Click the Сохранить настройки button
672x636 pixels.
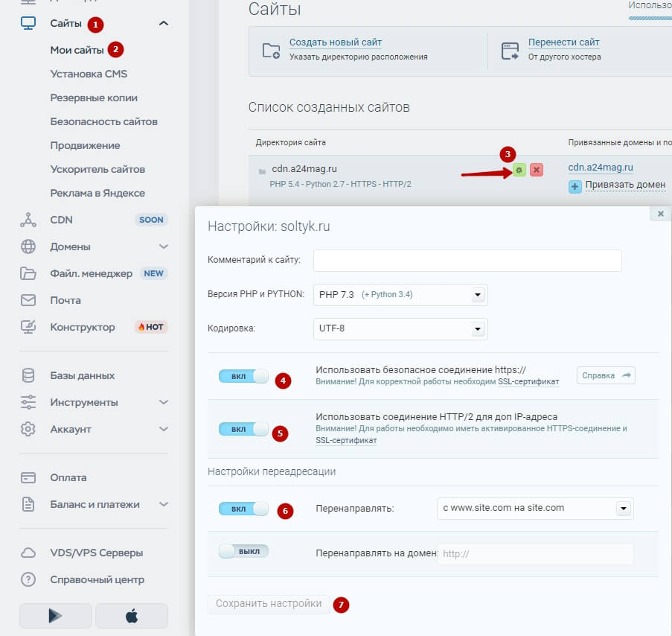click(269, 604)
